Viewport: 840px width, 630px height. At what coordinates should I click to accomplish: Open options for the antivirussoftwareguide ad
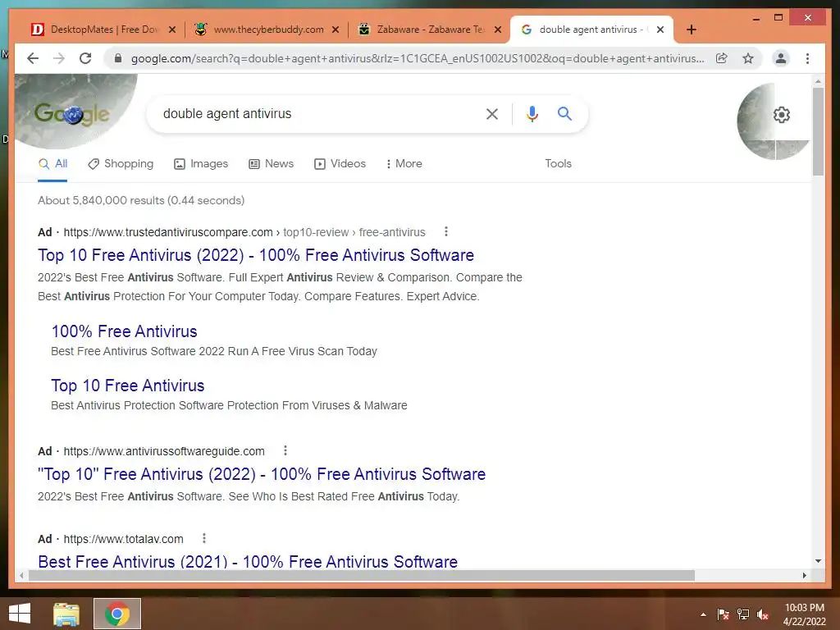point(285,450)
